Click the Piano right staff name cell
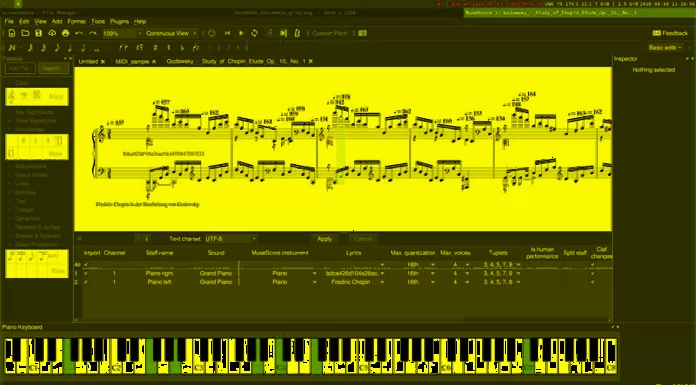The image size is (696, 385). tap(159, 274)
